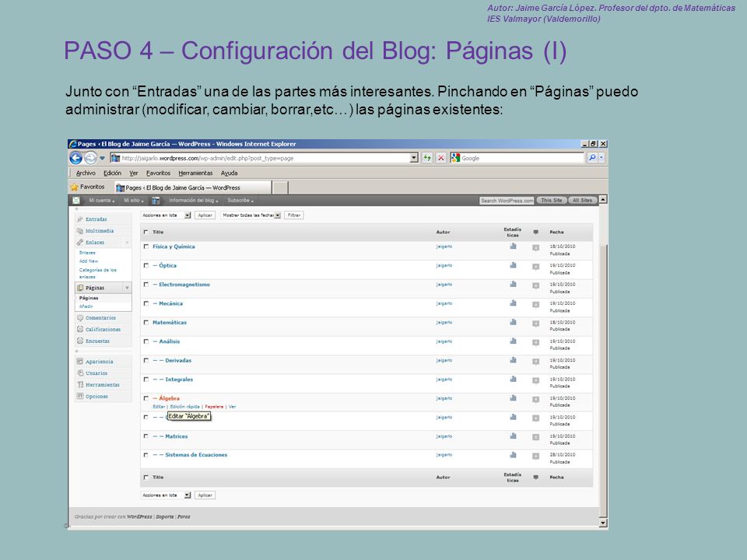The width and height of the screenshot is (747, 560).
Task: Click the search magnifier icon beside Google box
Action: tap(591, 158)
